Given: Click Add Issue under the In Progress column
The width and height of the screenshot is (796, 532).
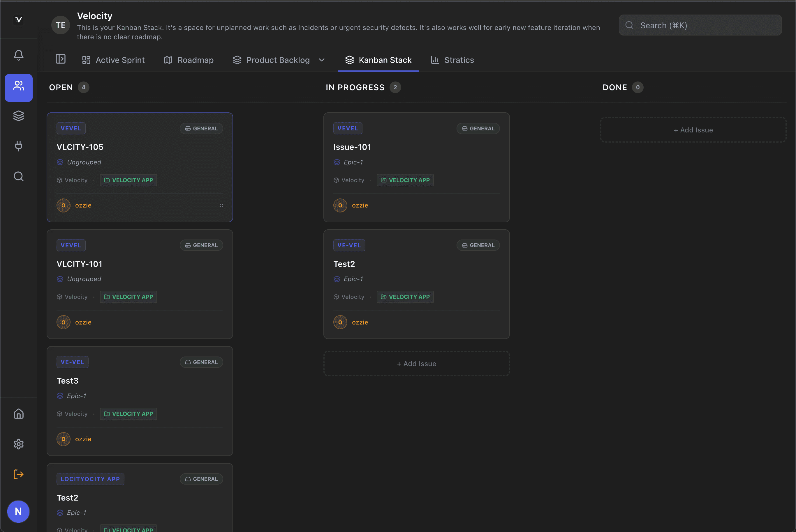Looking at the screenshot, I should 416,363.
